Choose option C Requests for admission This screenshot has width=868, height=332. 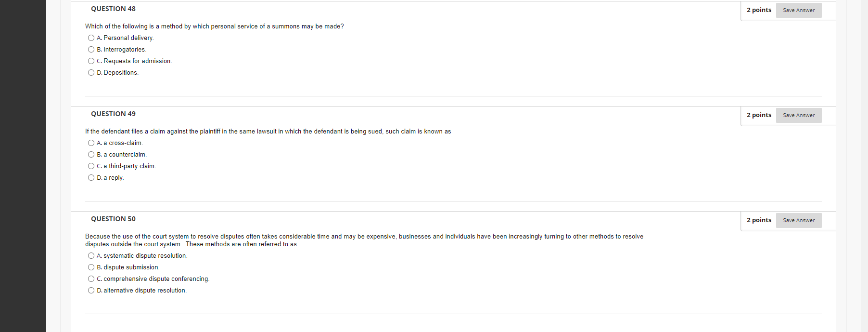(91, 61)
